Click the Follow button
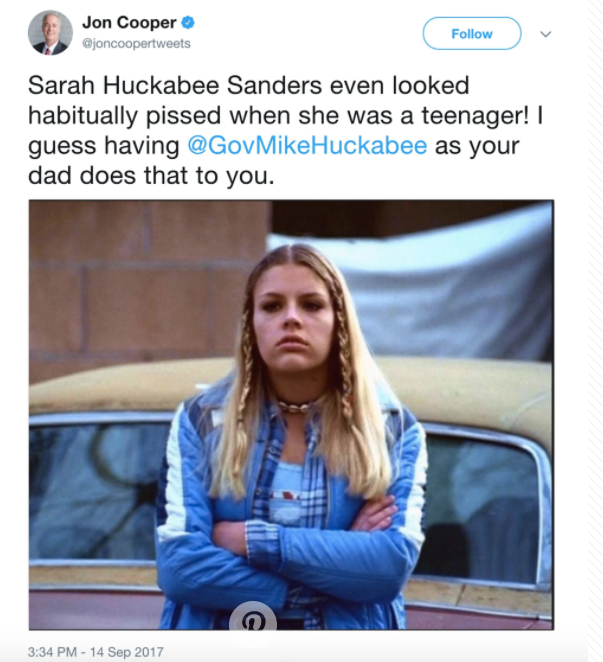The width and height of the screenshot is (603, 662). tap(472, 33)
